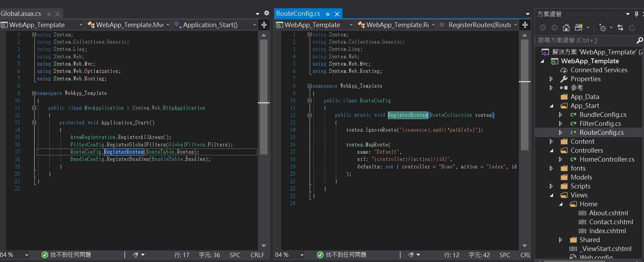Select the Models folder

click(x=581, y=177)
